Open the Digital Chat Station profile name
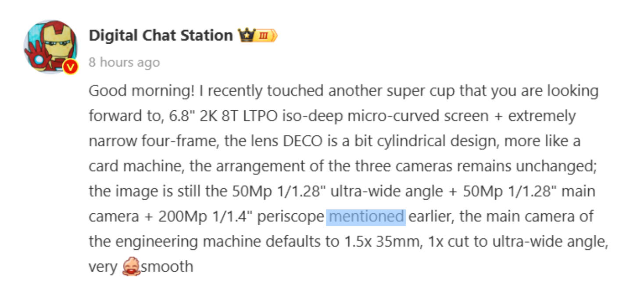 pos(161,35)
